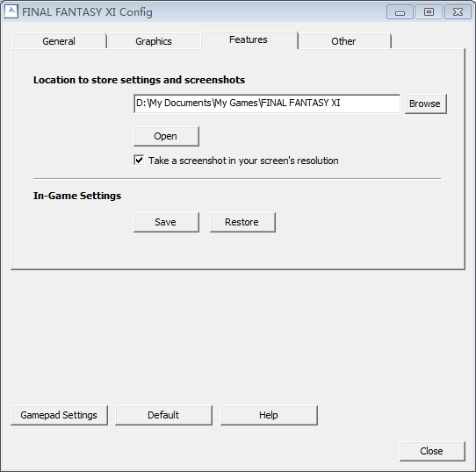Click the Close button at bottom right
The image size is (476, 472).
coord(432,451)
